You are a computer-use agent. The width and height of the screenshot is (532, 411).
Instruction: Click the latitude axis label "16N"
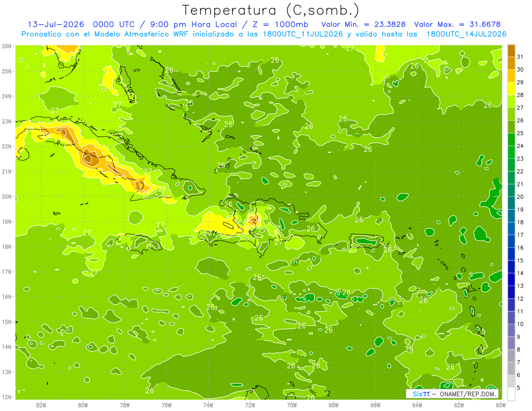tap(7, 297)
